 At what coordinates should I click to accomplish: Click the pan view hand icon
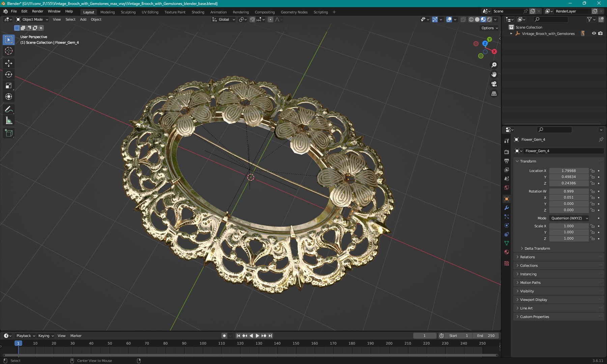coord(494,74)
